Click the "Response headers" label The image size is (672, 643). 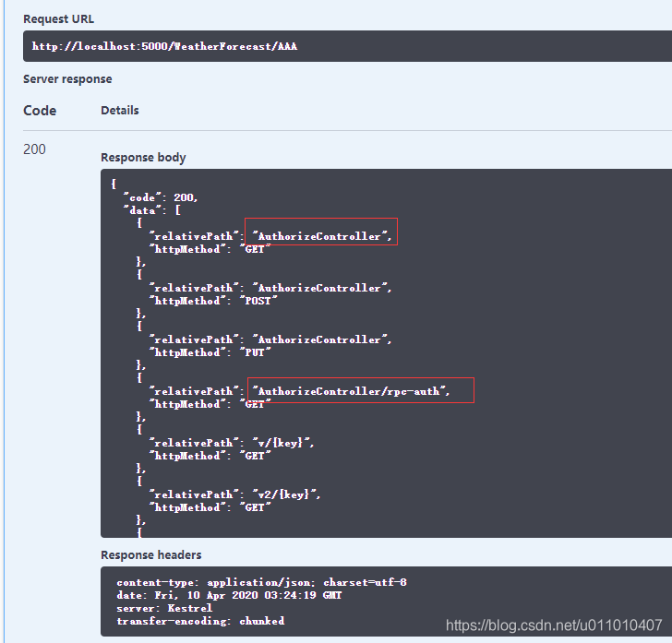150,555
